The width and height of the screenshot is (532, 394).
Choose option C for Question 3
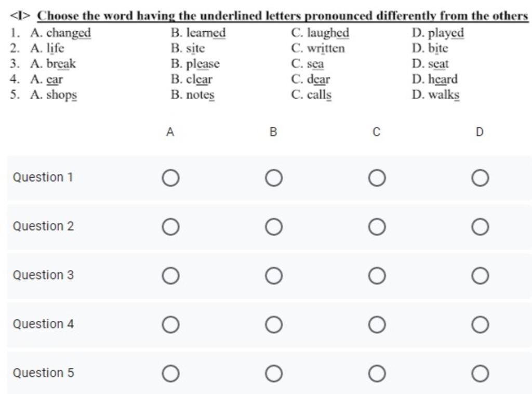point(377,276)
